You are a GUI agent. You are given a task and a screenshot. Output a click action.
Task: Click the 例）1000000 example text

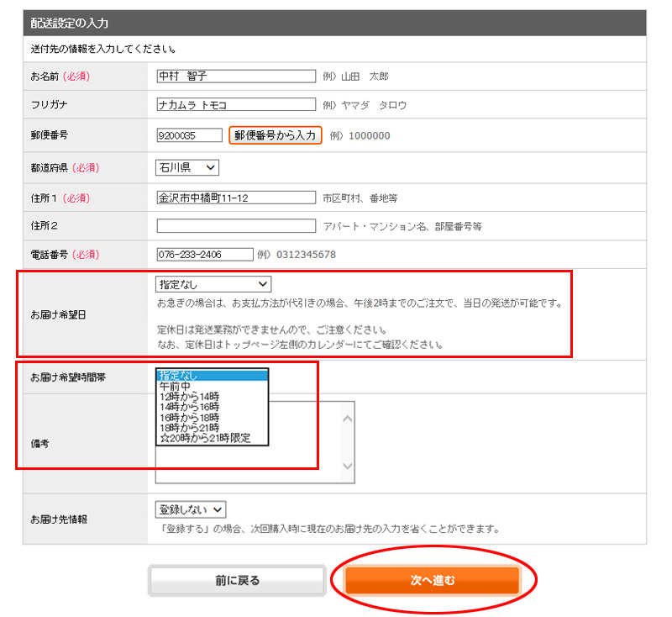[x=360, y=135]
